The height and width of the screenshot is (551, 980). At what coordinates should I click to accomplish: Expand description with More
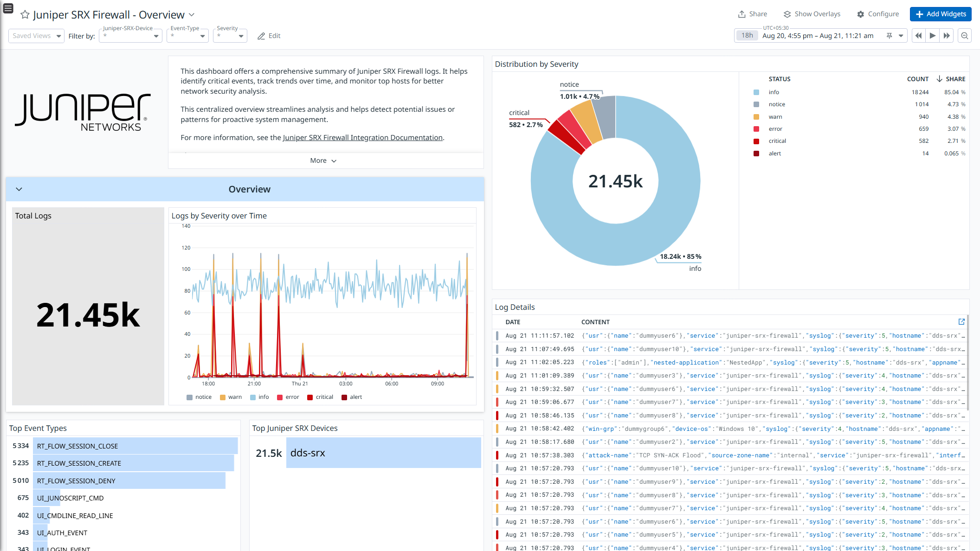[323, 160]
